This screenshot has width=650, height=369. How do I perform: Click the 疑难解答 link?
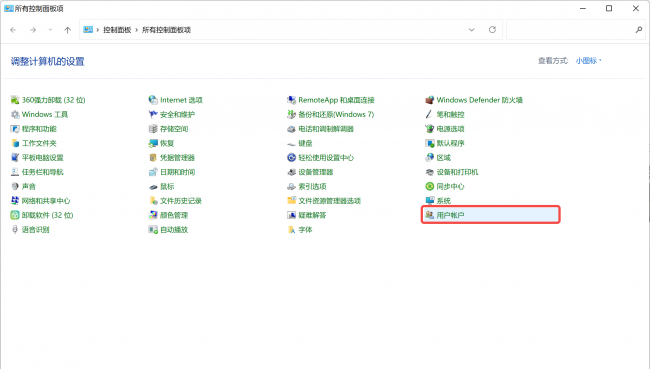point(312,215)
